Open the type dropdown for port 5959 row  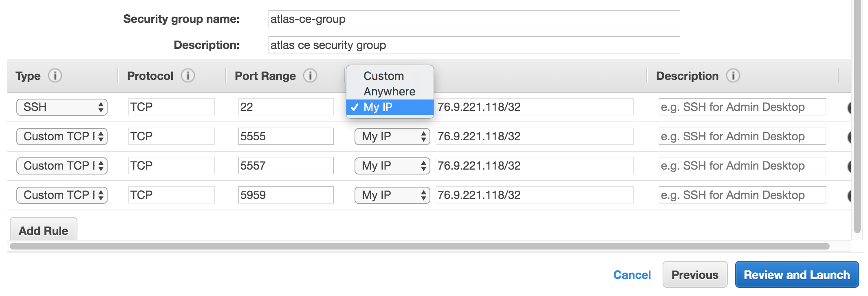[x=62, y=195]
